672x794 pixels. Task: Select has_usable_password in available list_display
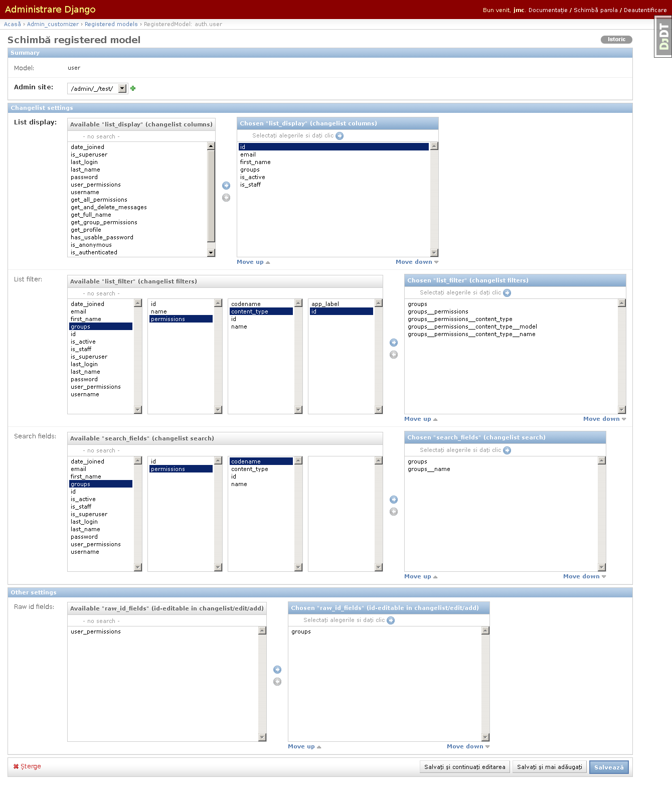pyautogui.click(x=138, y=237)
